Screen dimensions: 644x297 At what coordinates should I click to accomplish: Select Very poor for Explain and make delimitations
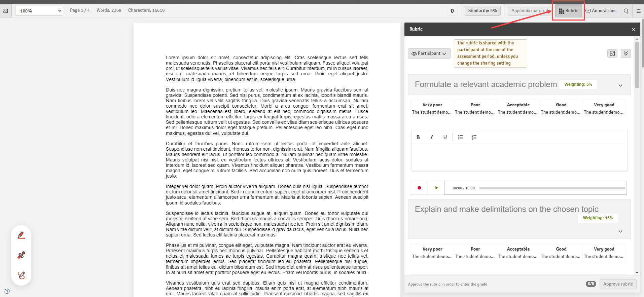coord(432,253)
